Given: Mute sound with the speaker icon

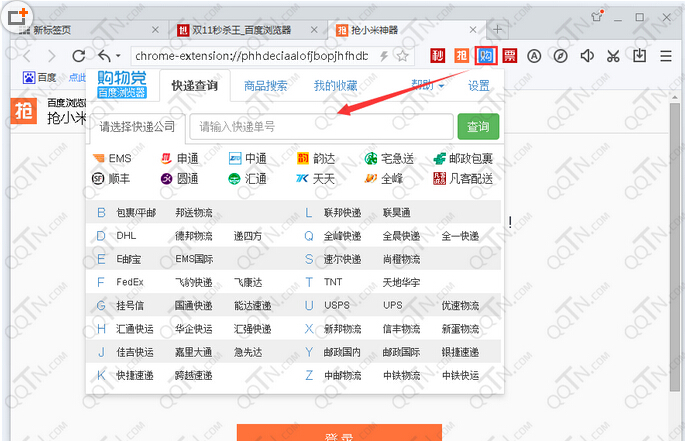Looking at the screenshot, I should (x=587, y=56).
